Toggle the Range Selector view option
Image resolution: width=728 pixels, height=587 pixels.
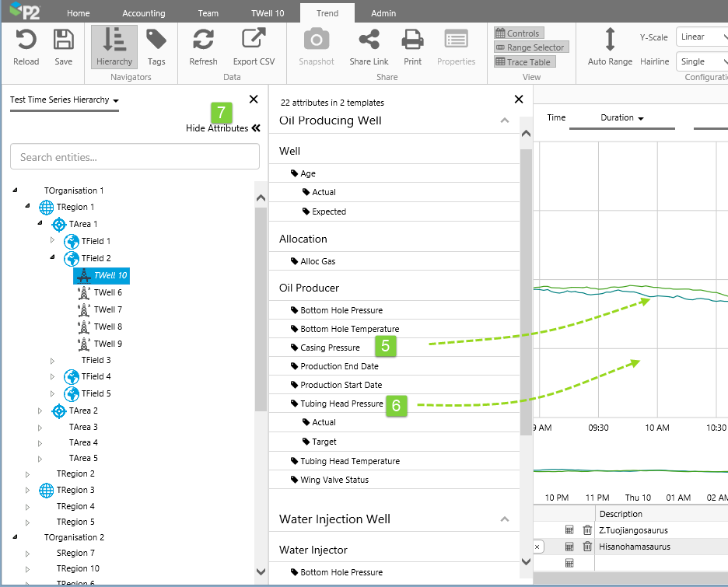pyautogui.click(x=530, y=47)
